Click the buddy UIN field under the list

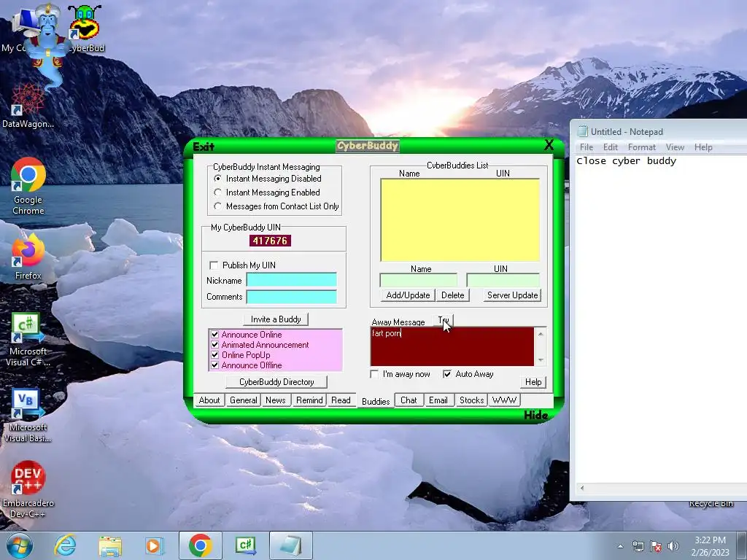click(503, 280)
